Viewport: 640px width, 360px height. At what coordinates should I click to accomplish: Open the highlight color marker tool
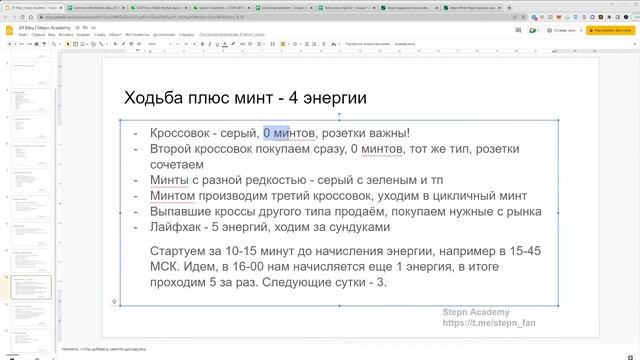[x=233, y=44]
